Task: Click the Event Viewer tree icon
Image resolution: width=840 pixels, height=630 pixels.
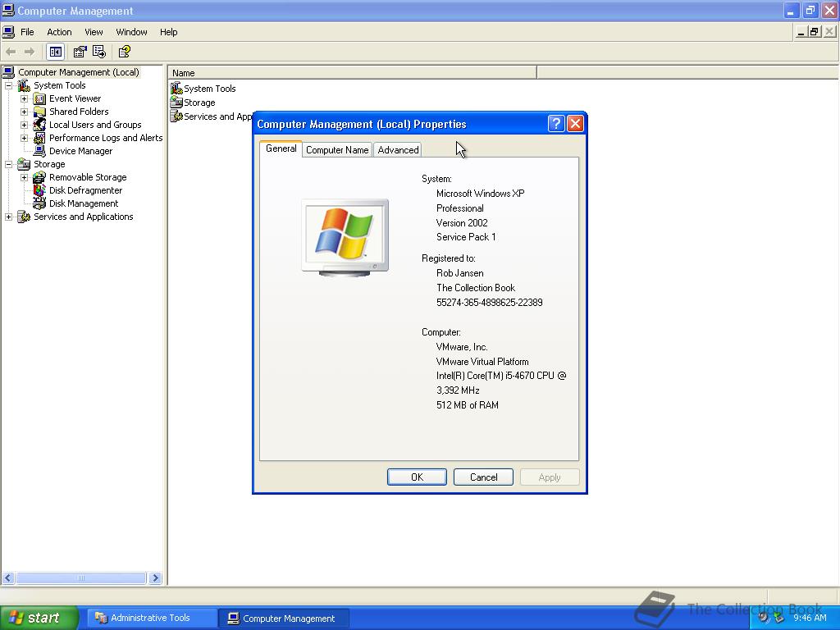Action: coord(39,98)
